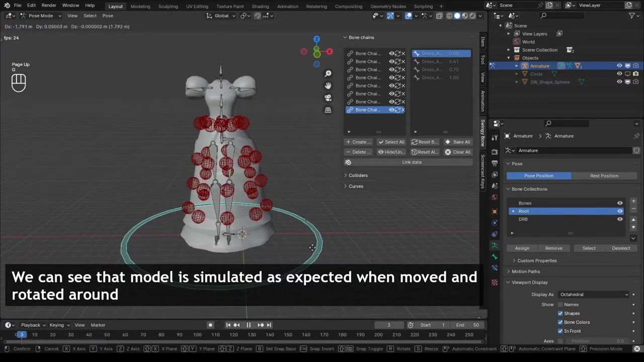This screenshot has width=644, height=362.
Task: Enable the Names display checkbox
Action: pos(560,305)
